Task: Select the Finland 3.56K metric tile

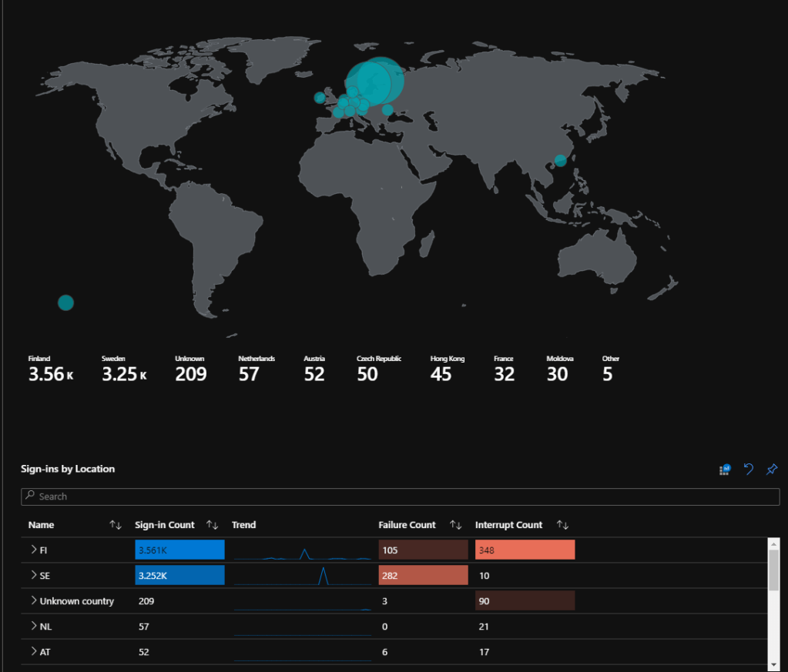Action: tap(50, 370)
